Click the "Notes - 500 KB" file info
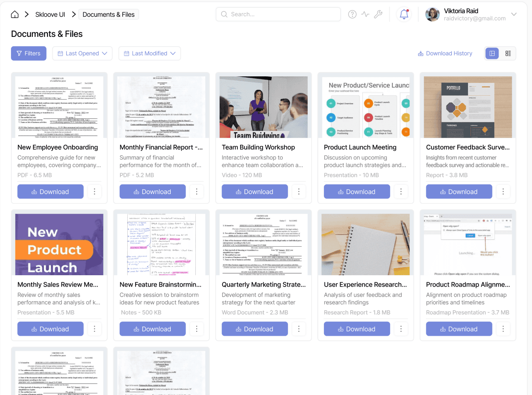The image size is (532, 395). coord(141,312)
